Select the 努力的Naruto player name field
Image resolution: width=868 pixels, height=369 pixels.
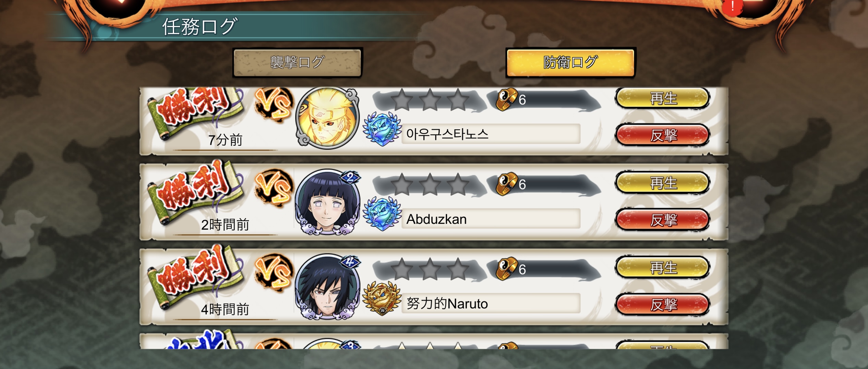pyautogui.click(x=491, y=303)
